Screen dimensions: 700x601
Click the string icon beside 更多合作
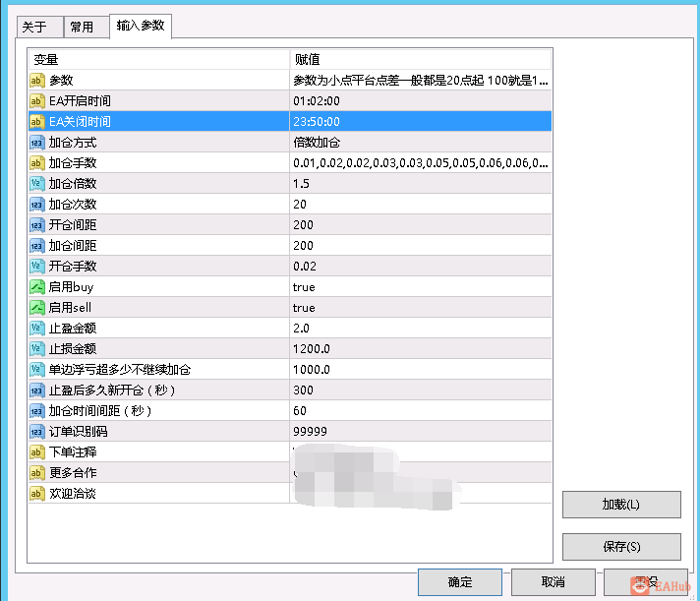point(37,472)
